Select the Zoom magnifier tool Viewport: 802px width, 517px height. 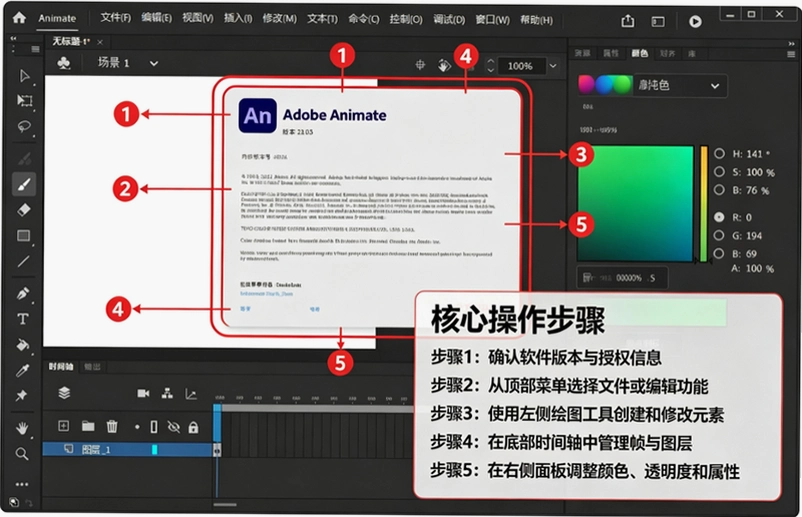click(21, 454)
